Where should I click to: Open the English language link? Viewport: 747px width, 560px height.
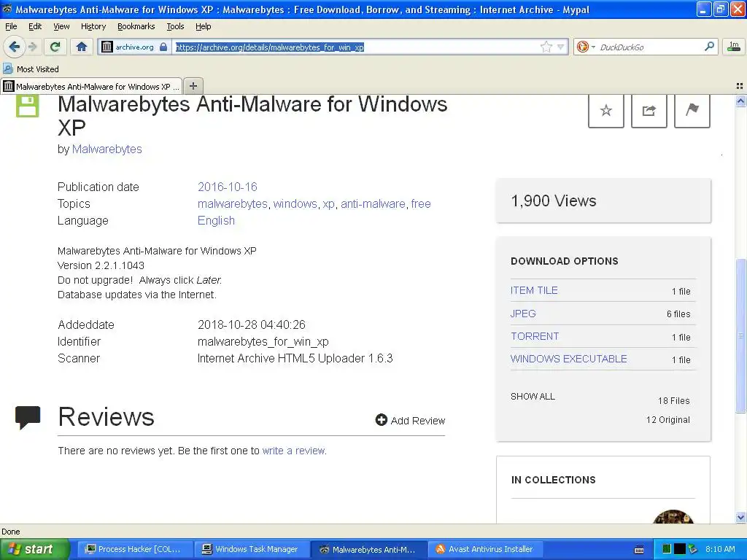click(216, 220)
